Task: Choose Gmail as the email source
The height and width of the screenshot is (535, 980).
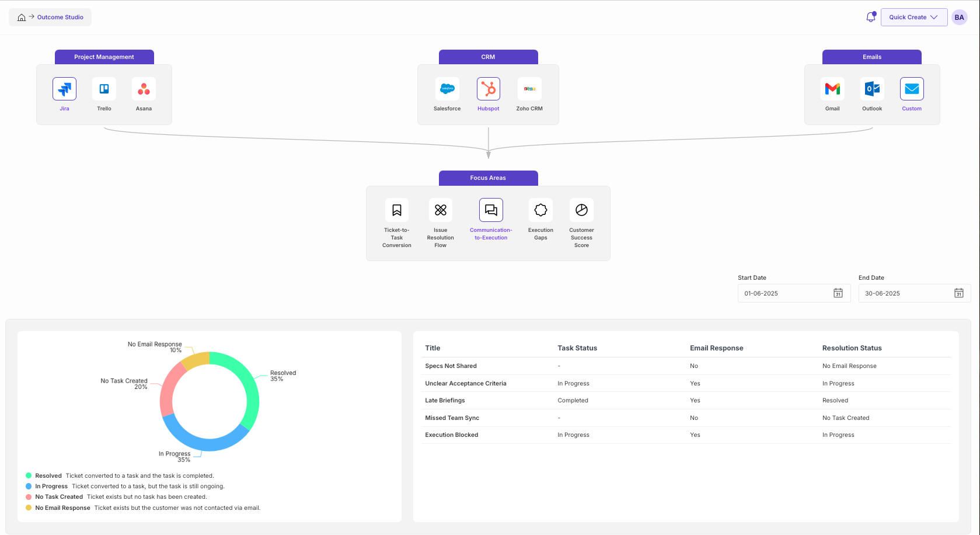Action: 832,89
